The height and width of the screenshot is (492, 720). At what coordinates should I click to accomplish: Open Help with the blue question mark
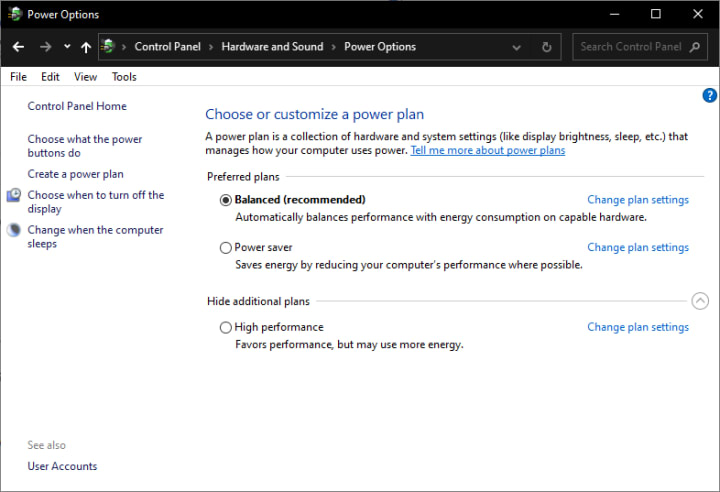coord(710,95)
